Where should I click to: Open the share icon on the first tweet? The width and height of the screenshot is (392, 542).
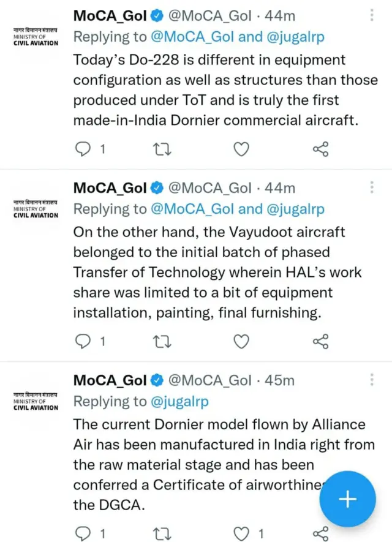(x=320, y=149)
